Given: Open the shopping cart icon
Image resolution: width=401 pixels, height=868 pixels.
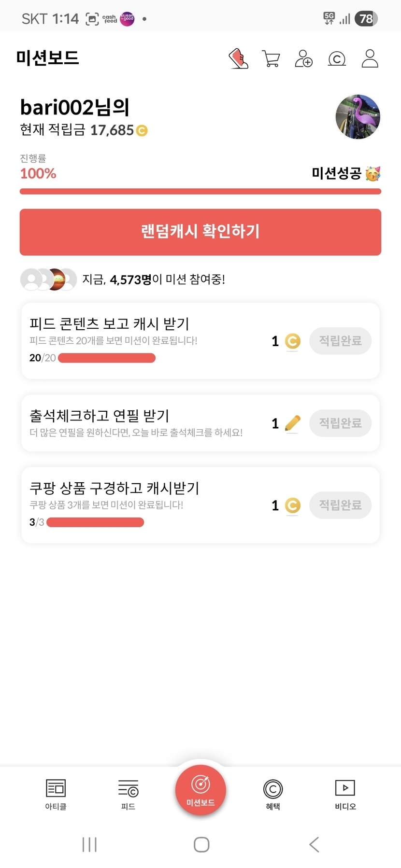Looking at the screenshot, I should click(x=271, y=59).
